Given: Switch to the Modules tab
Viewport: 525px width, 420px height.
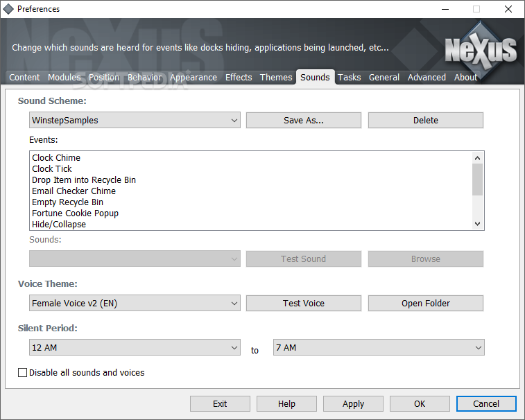Looking at the screenshot, I should coord(64,78).
